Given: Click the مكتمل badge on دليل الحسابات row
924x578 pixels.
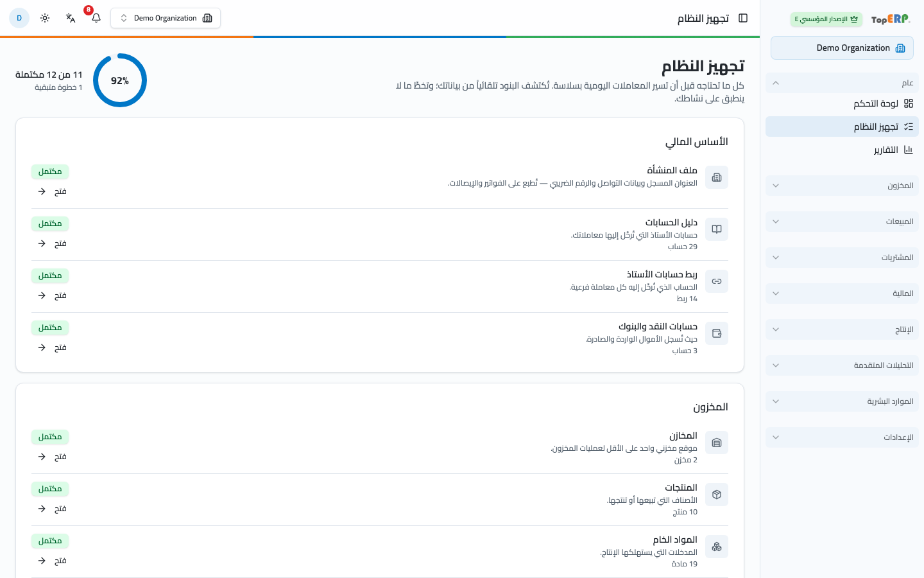Looking at the screenshot, I should coord(50,223).
